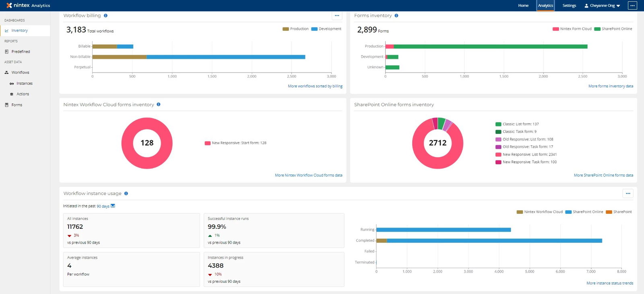
Task: Click the Forms sidebar icon
Action: point(6,105)
